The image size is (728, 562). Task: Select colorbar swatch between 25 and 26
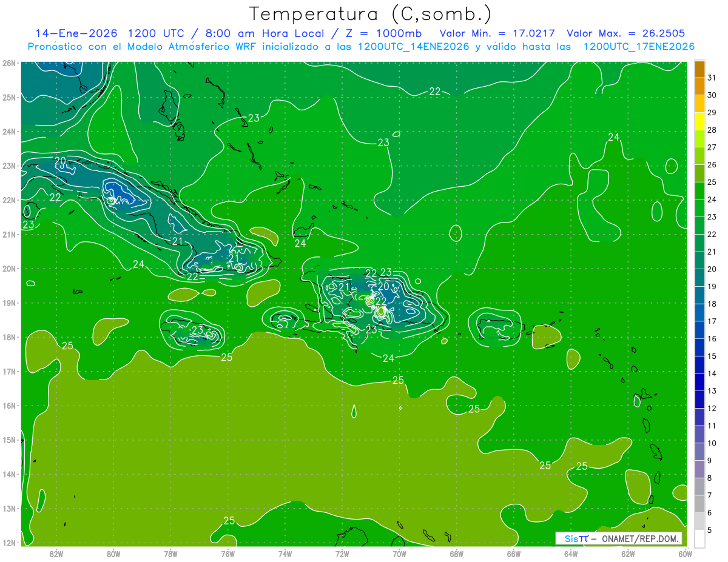[x=699, y=173]
